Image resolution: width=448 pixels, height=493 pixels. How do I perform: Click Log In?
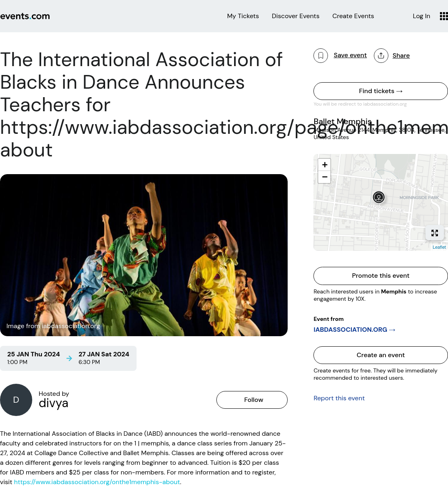click(421, 16)
